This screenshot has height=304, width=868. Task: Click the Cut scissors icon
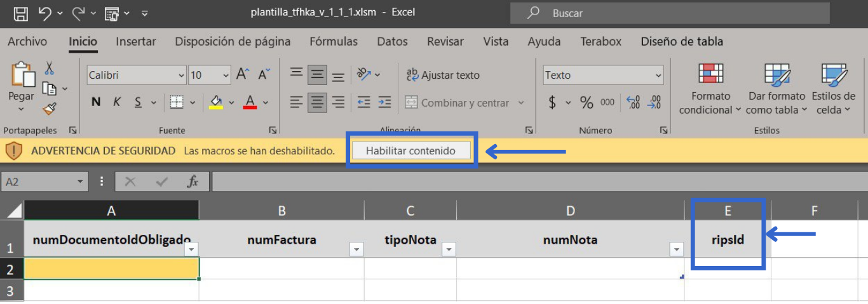(50, 68)
